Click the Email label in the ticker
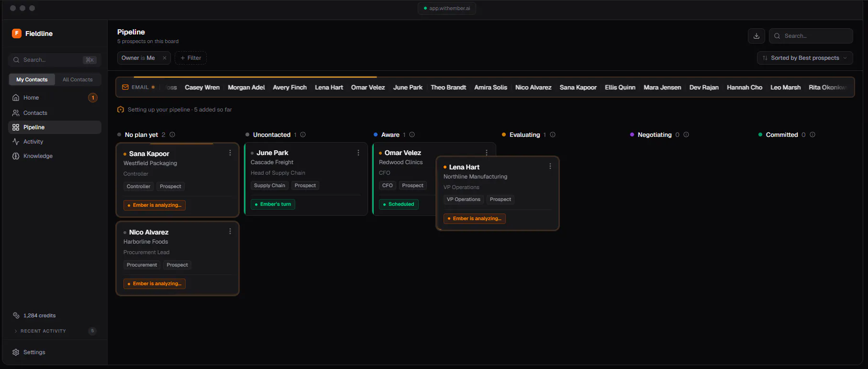868x369 pixels. point(140,87)
